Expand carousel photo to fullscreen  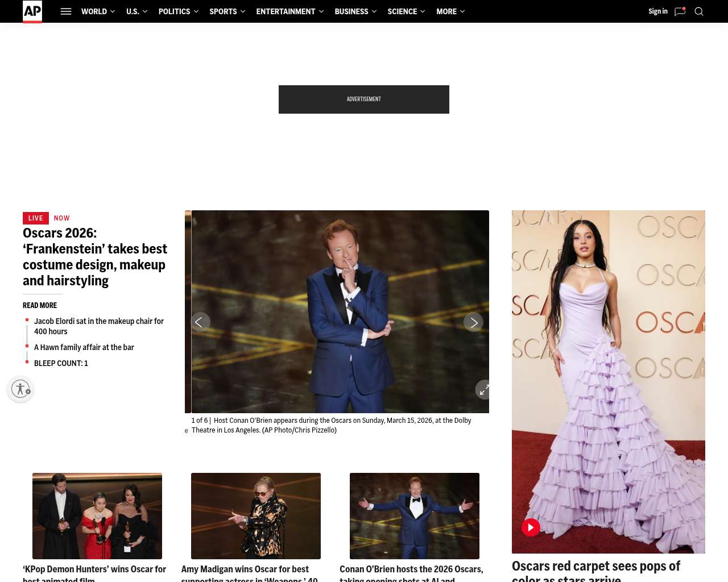[x=483, y=389]
